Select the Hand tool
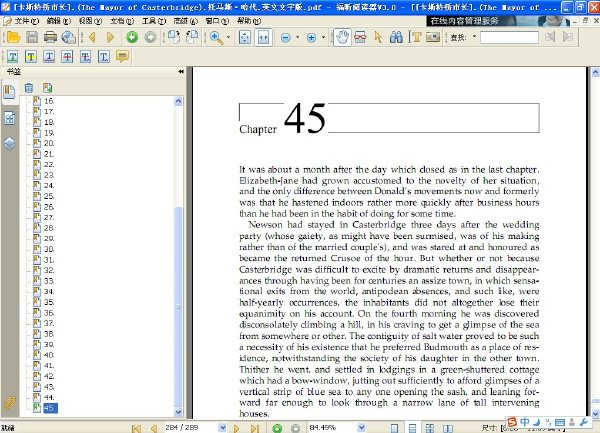The height and width of the screenshot is (433, 600). [x=342, y=37]
